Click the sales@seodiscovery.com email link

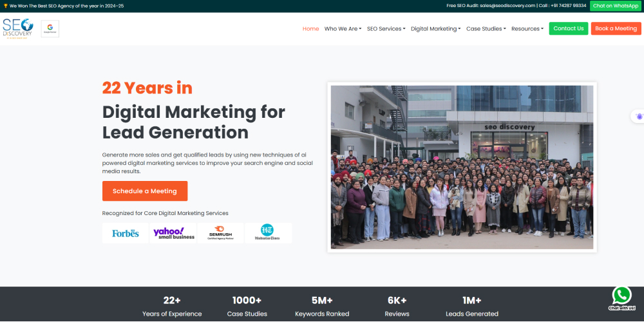(507, 6)
